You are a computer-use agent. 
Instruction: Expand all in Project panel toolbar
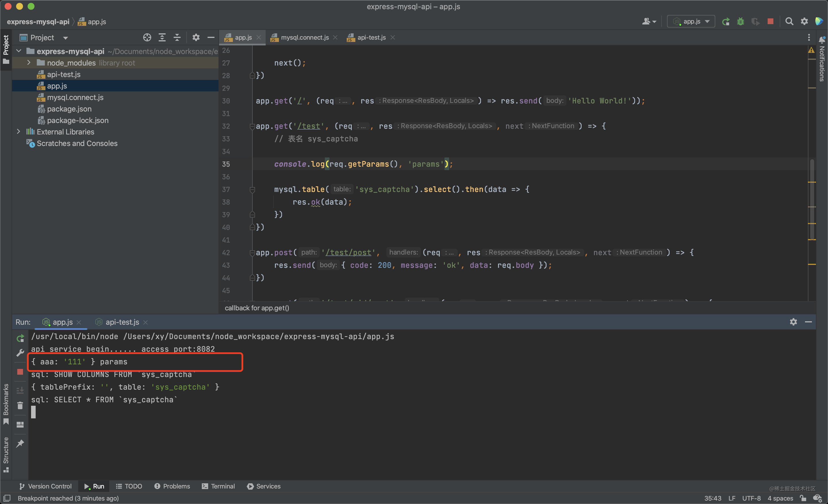(162, 38)
